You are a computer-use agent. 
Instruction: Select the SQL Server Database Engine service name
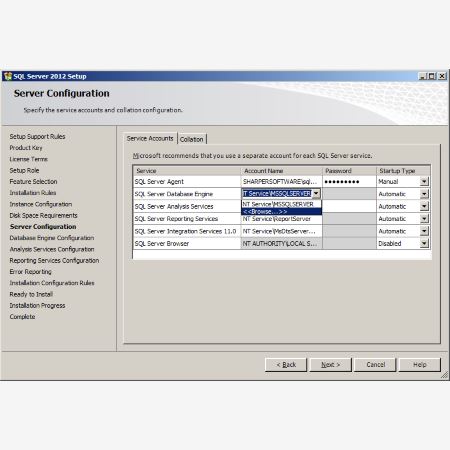click(173, 194)
